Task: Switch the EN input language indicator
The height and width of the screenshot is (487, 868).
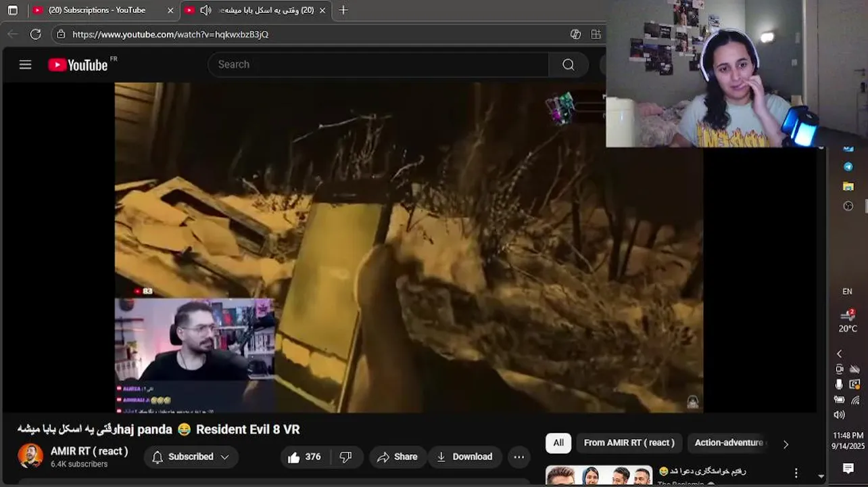Action: 847,292
